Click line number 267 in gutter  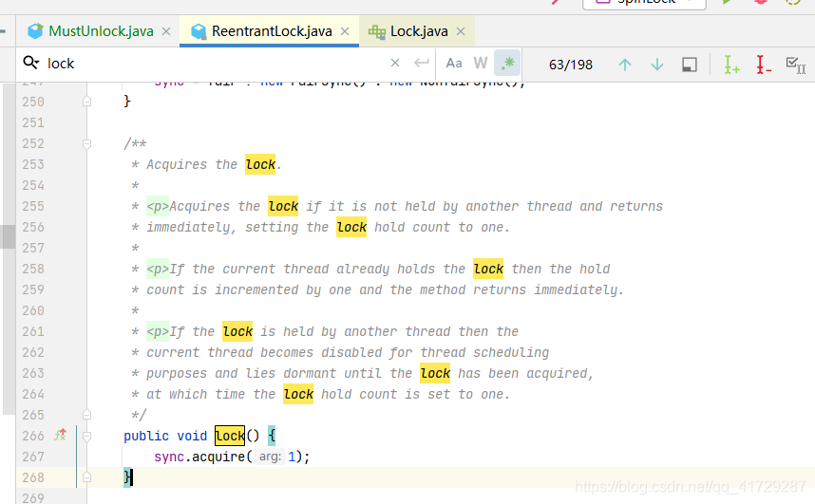[33, 457]
